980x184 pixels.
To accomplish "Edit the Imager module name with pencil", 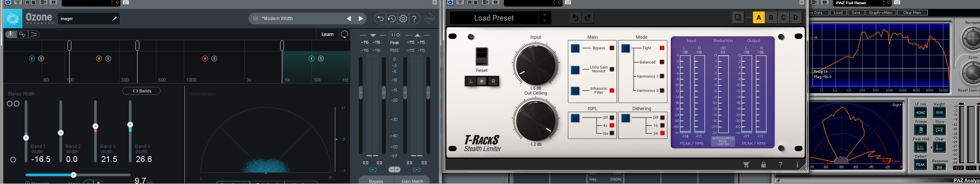I will [114, 19].
